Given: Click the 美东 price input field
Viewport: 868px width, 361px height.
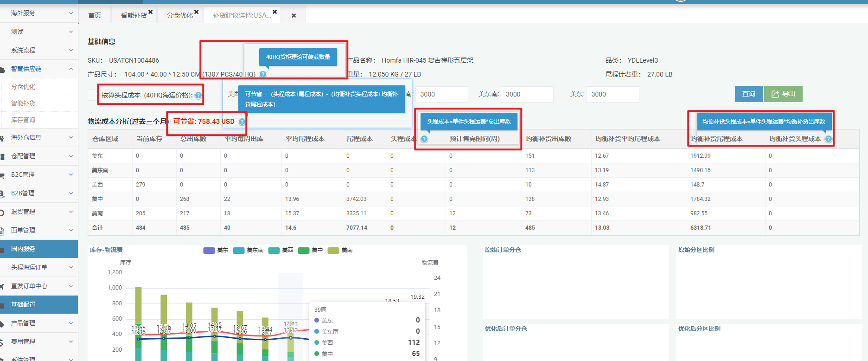Looking at the screenshot, I should (x=613, y=94).
